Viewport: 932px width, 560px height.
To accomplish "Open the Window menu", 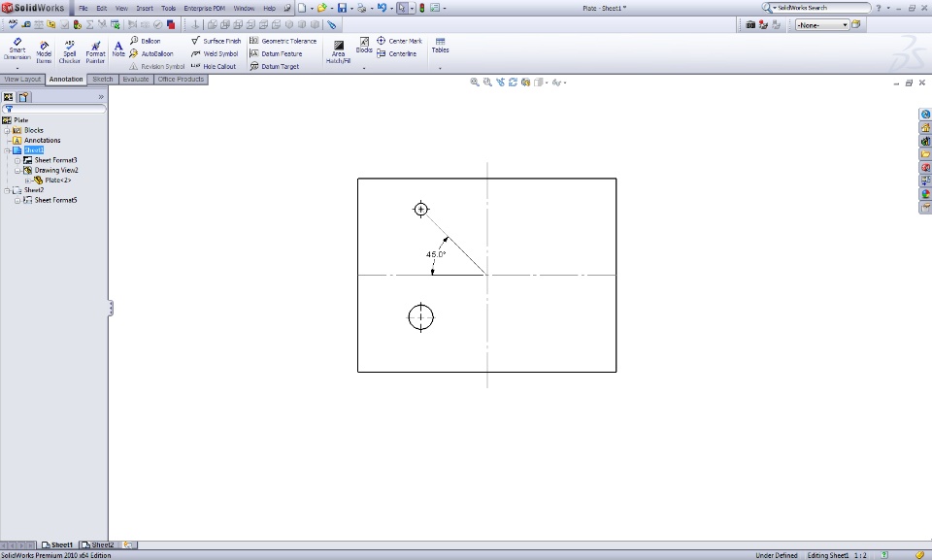I will click(x=244, y=9).
